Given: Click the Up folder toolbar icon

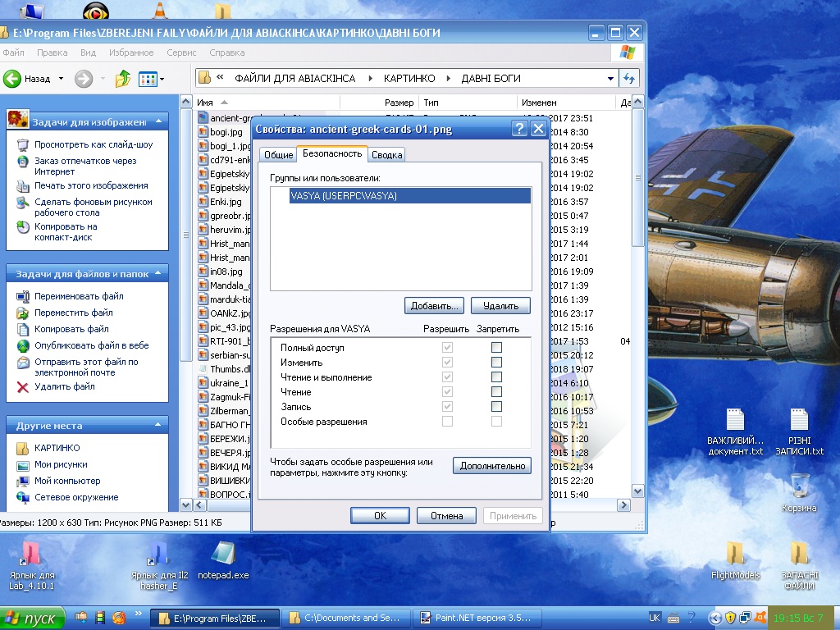Looking at the screenshot, I should 123,79.
